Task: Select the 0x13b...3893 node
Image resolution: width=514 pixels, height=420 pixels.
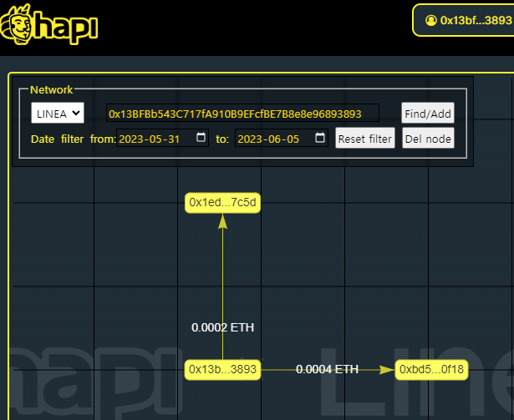Action: pos(222,370)
